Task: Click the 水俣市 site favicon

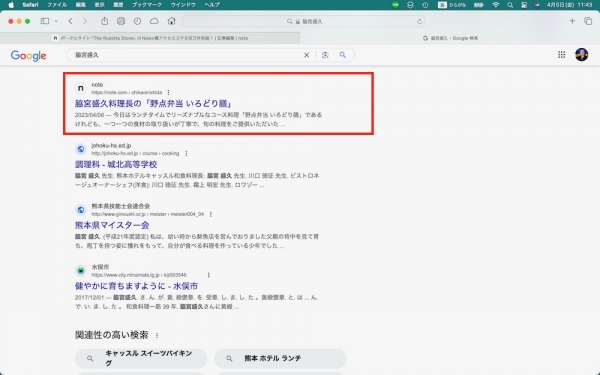Action: [x=81, y=271]
